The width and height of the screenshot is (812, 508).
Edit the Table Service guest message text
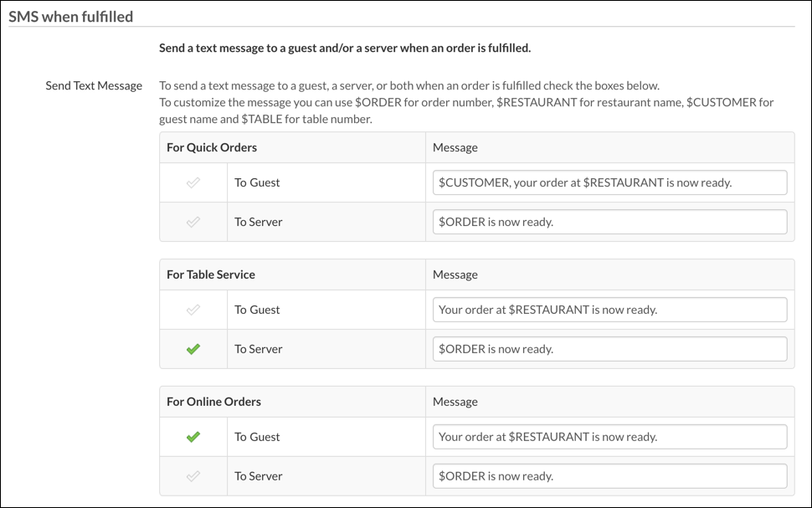[x=609, y=309]
